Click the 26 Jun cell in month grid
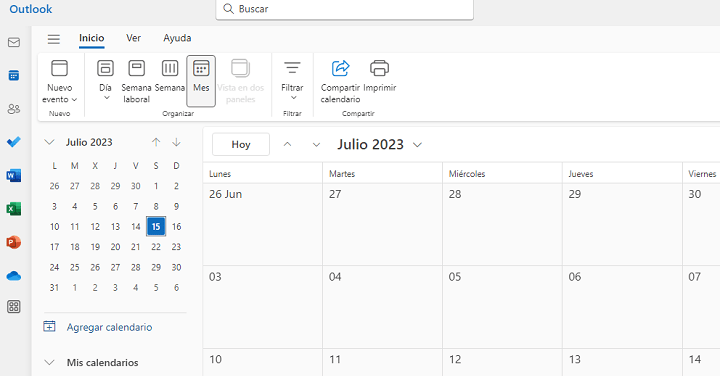This screenshot has width=720, height=376. [x=263, y=224]
